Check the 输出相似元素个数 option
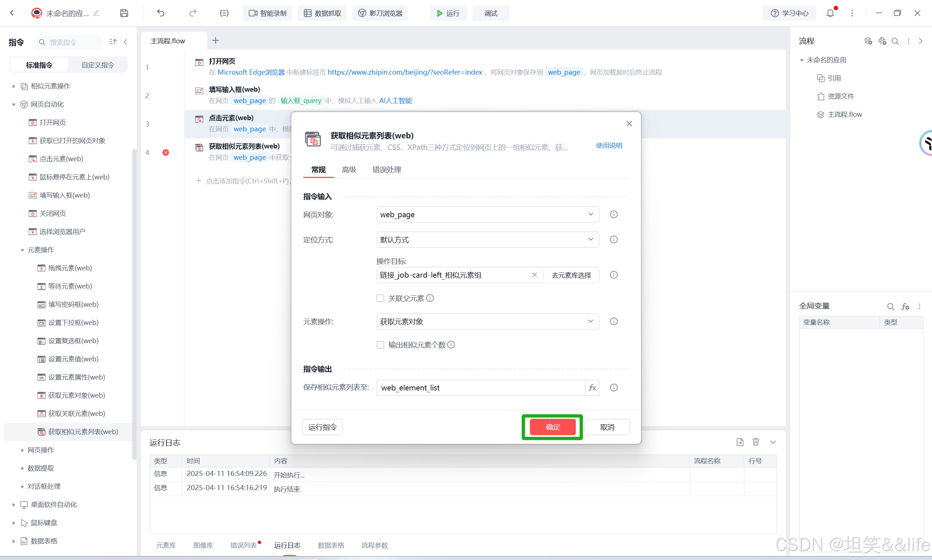The image size is (932, 560). pos(380,345)
